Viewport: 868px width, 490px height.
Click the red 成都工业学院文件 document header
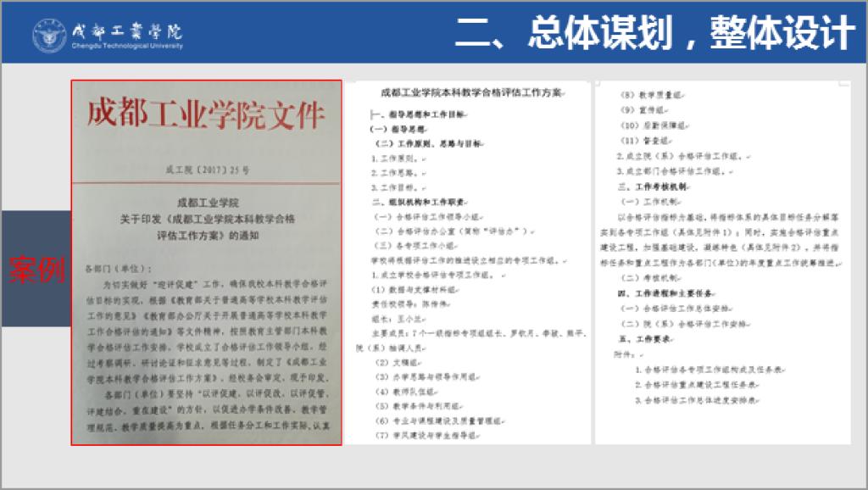pyautogui.click(x=206, y=115)
